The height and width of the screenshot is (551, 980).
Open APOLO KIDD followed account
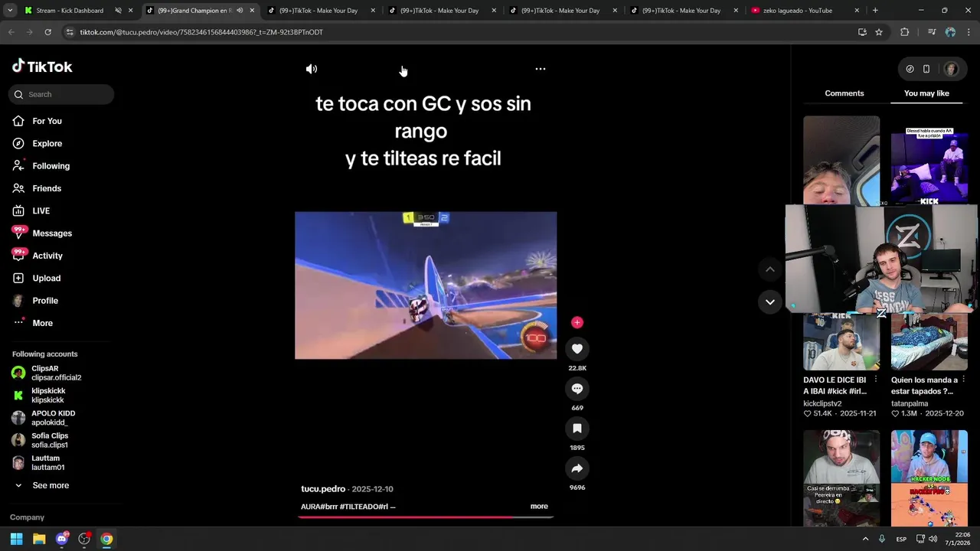53,418
